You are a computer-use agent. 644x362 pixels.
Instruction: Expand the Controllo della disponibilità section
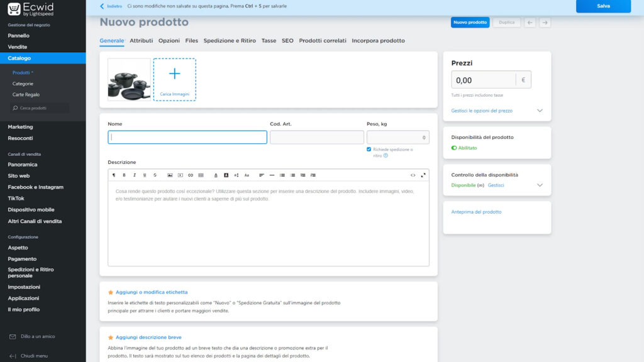pyautogui.click(x=539, y=185)
